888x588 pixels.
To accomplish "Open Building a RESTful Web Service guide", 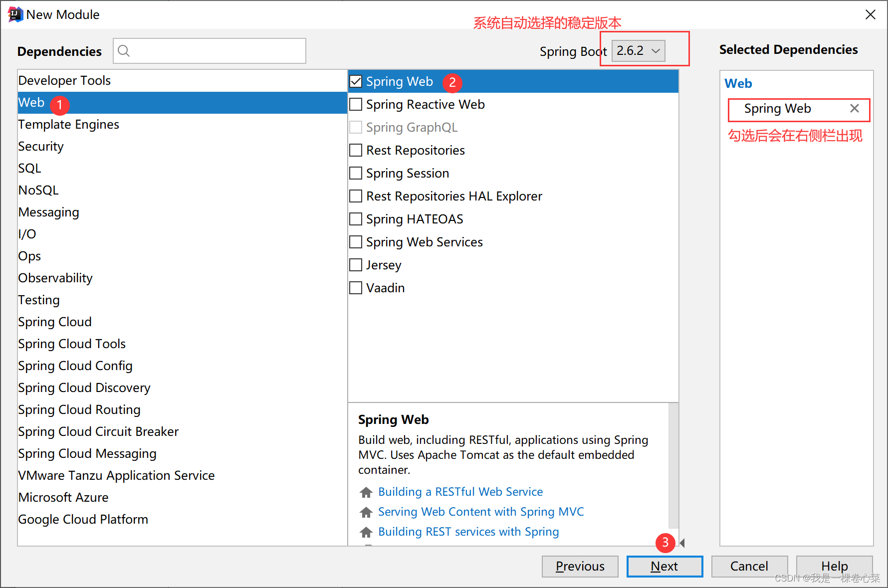I will [x=460, y=492].
